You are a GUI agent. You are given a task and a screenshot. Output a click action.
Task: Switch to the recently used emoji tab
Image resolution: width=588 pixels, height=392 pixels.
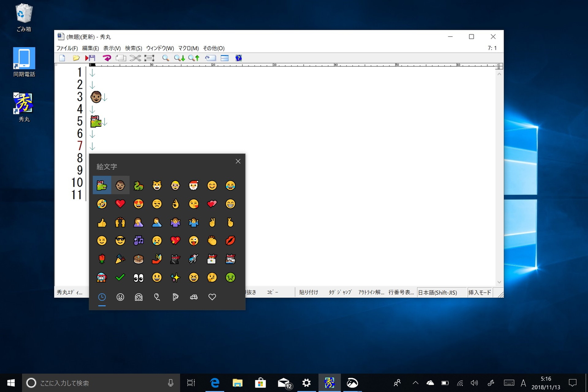(102, 297)
